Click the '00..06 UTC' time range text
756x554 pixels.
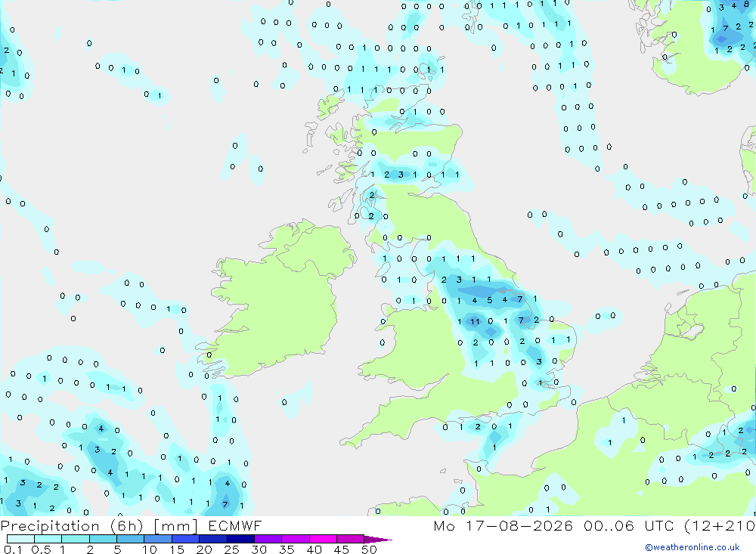629,525
